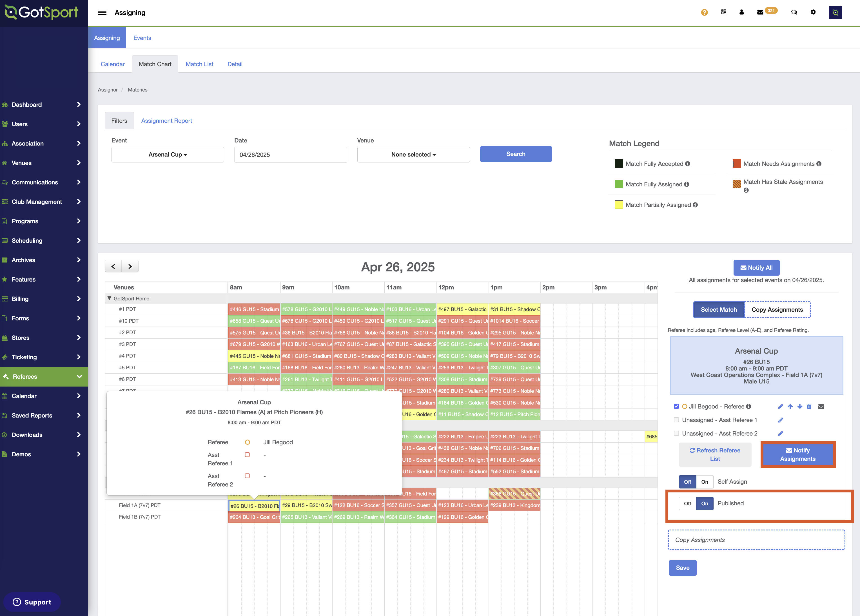Switch to the Events tab
The height and width of the screenshot is (616, 860).
(142, 38)
